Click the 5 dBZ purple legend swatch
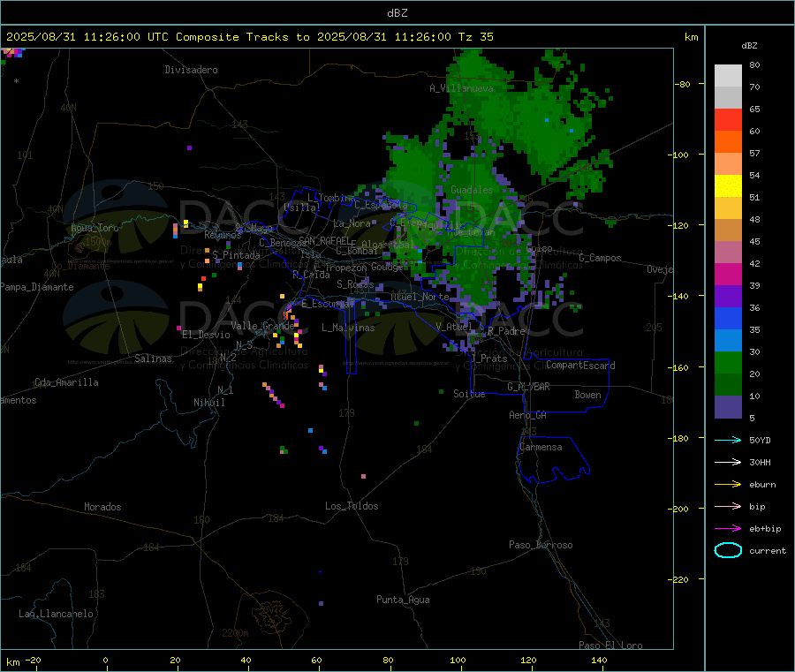This screenshot has width=795, height=672. (x=728, y=406)
